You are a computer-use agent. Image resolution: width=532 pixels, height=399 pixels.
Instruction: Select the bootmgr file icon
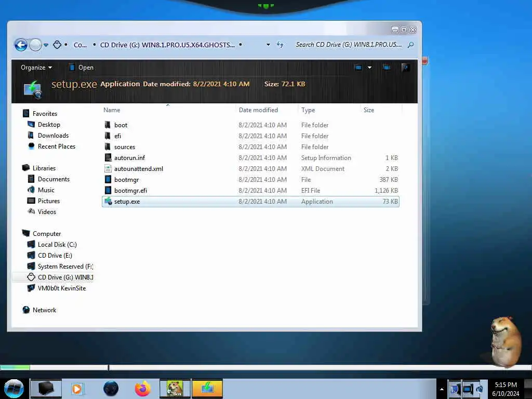(x=108, y=179)
